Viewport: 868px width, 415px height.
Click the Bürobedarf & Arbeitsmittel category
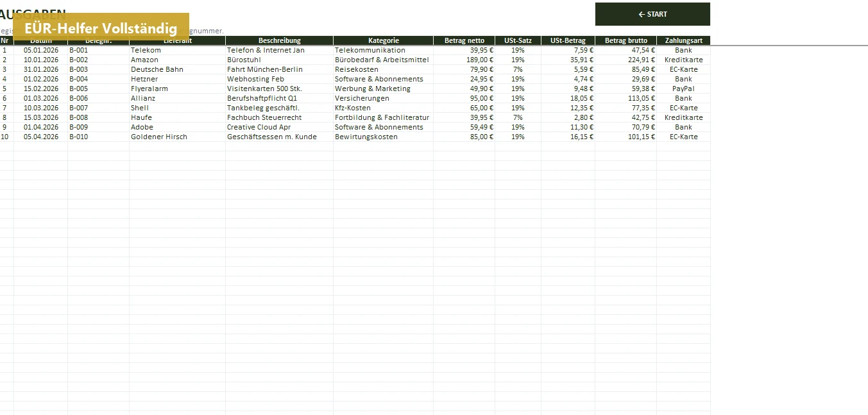pos(384,60)
